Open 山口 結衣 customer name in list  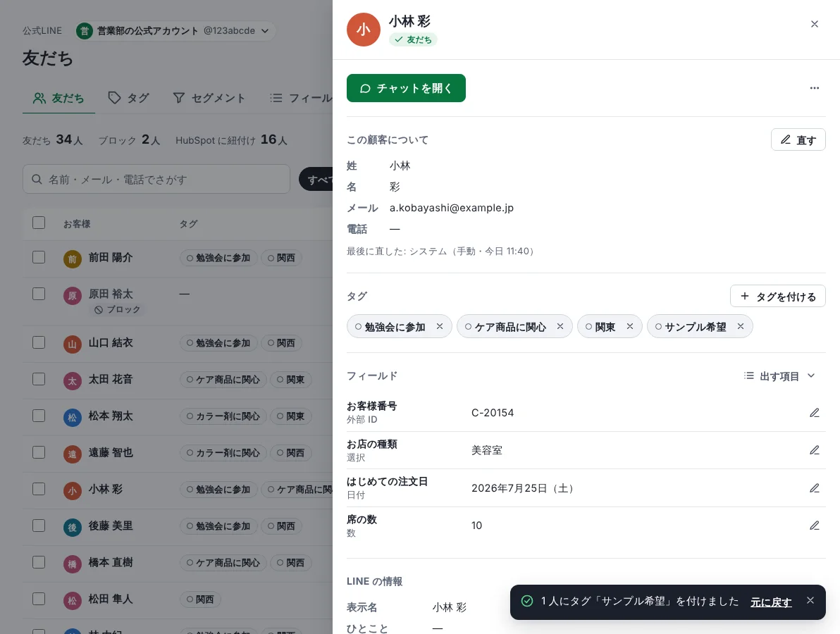[111, 342]
